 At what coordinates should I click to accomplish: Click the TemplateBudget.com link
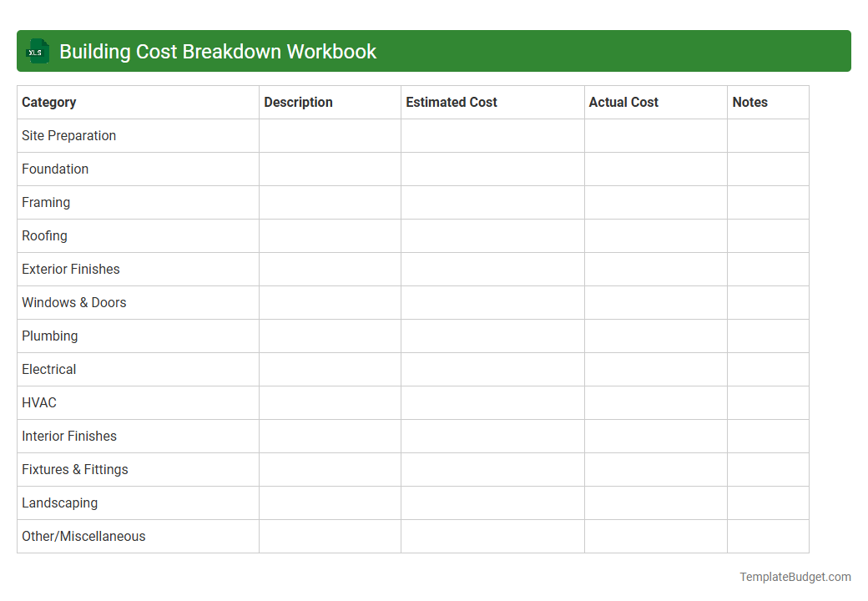(795, 576)
